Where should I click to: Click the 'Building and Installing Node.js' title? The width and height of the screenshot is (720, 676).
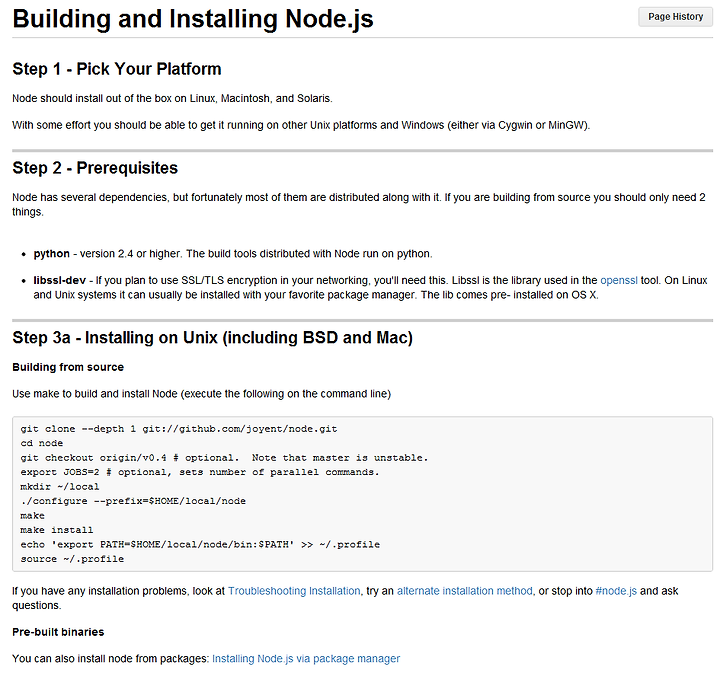(193, 19)
